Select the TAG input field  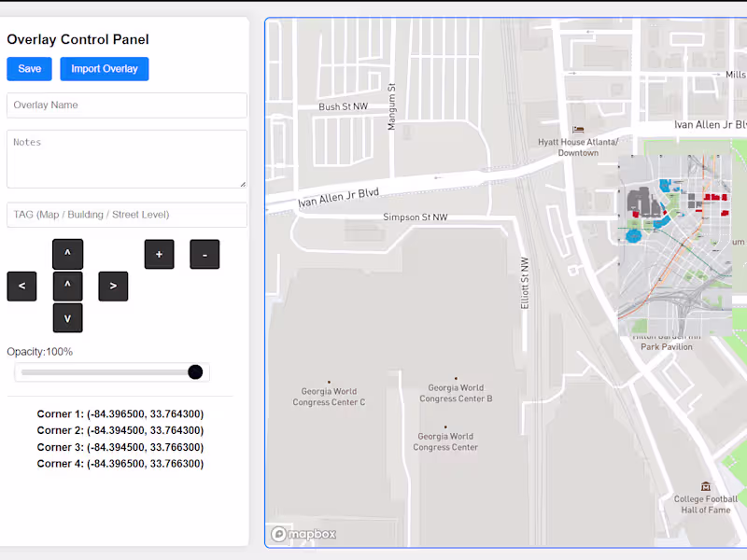(126, 215)
